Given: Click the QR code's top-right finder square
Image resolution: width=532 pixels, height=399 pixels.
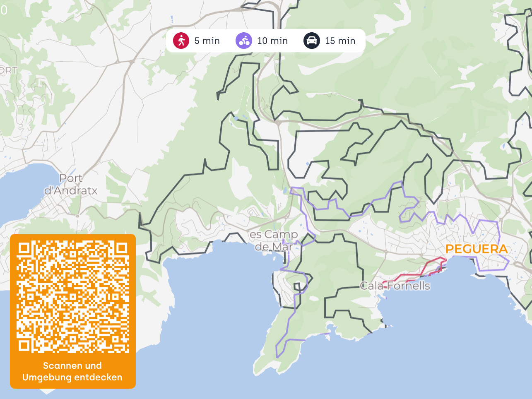Looking at the screenshot, I should coord(122,248).
